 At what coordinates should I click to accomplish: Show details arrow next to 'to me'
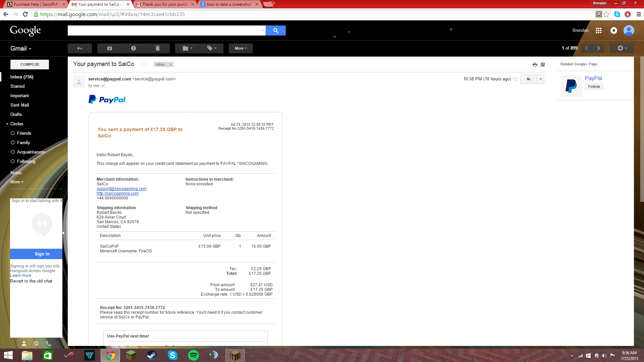tap(103, 86)
